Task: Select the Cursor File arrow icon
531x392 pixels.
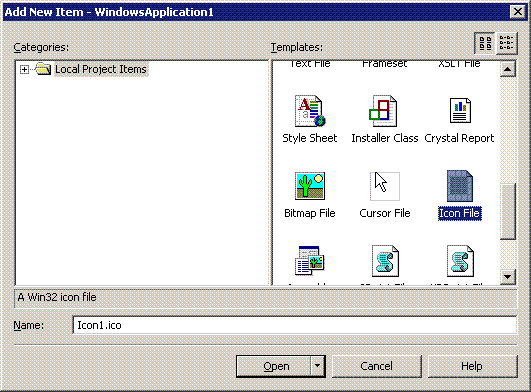Action: pos(385,186)
